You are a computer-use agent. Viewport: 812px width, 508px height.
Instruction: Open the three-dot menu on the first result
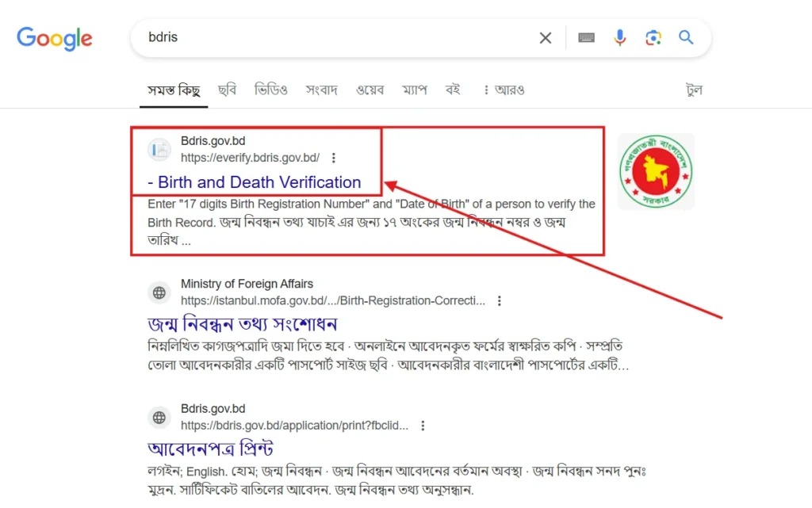tap(333, 158)
